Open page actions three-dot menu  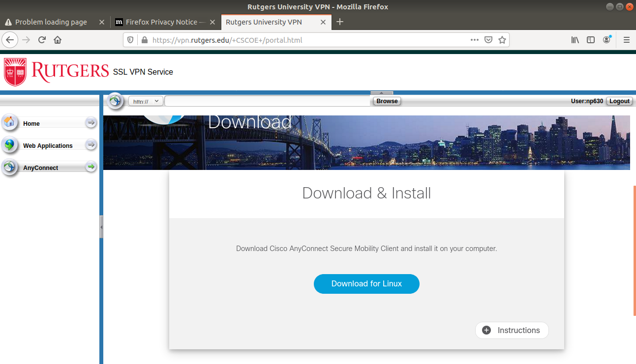475,40
